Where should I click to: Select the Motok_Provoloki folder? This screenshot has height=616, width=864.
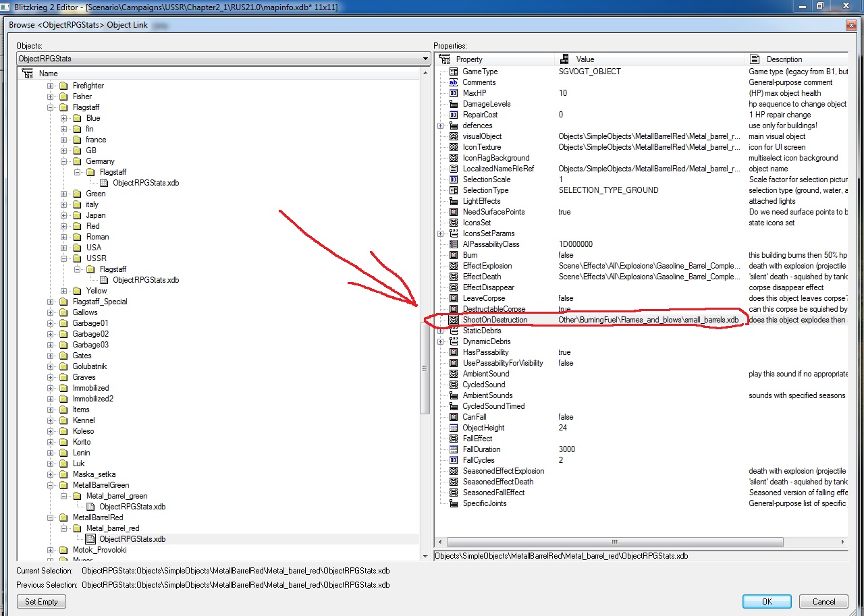point(99,550)
